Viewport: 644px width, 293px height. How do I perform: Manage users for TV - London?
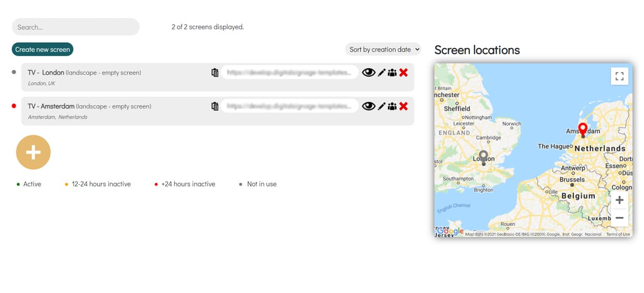click(x=392, y=72)
